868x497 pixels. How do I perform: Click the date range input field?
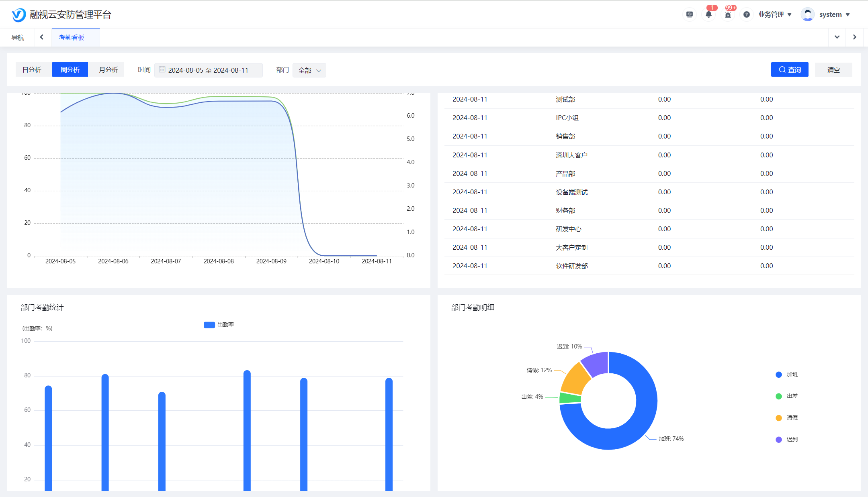(x=208, y=70)
